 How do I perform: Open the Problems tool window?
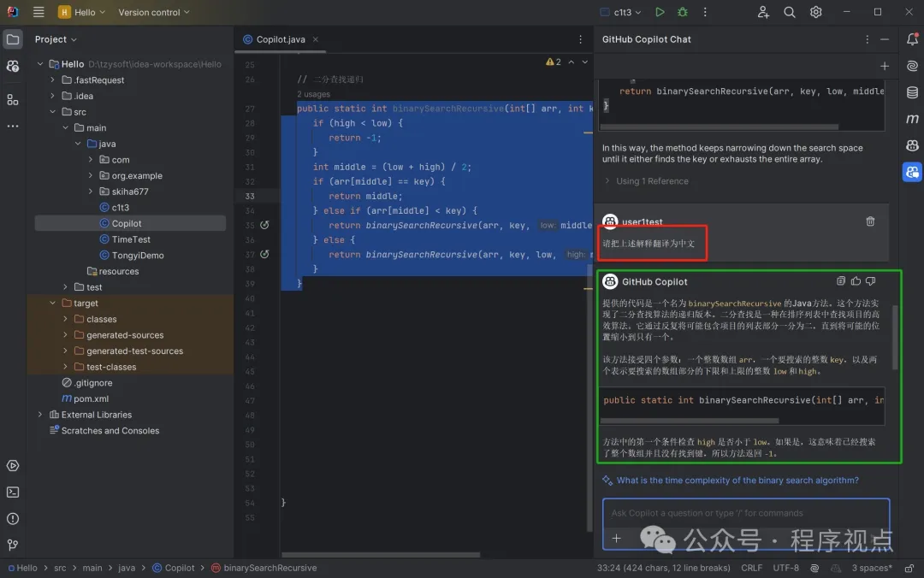coord(12,518)
